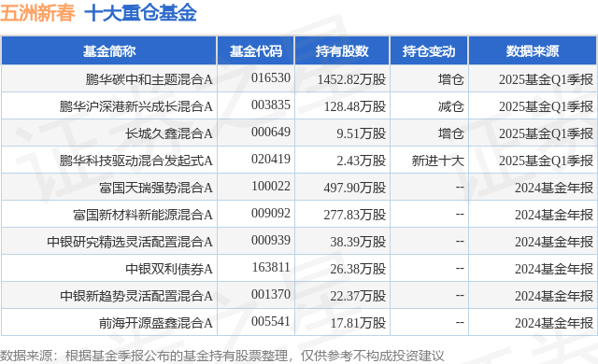Screen dimensions: 598x364
Task: Click fund name 鹏华沪深港新兴成长混合A
Action: coord(135,106)
